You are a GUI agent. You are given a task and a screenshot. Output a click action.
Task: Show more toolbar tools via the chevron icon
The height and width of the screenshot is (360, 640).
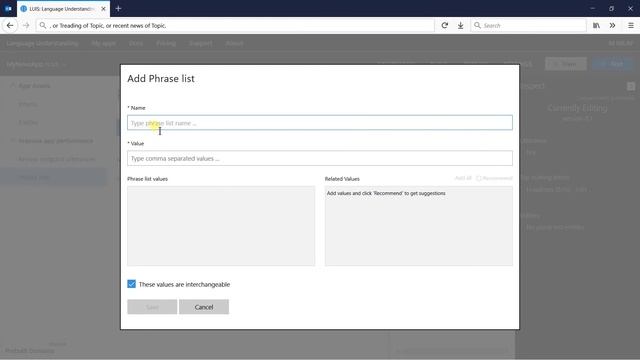pyautogui.click(x=612, y=25)
